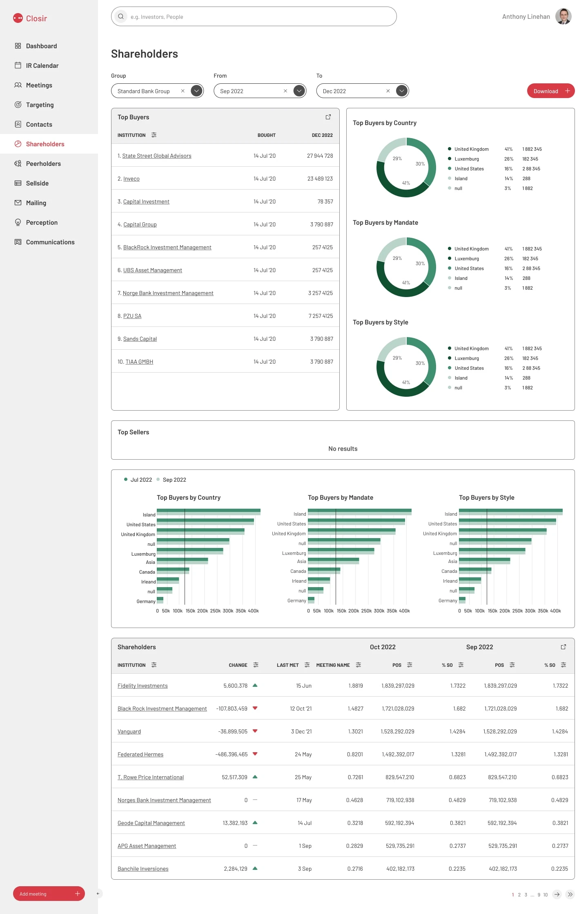The width and height of the screenshot is (588, 914).
Task: Toggle the Jul 2022 legend series
Action: pos(138,480)
